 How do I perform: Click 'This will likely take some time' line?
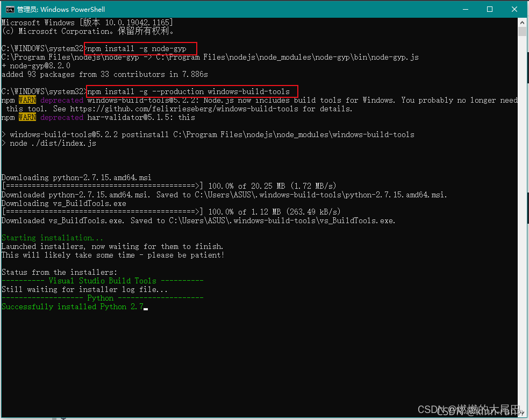(113, 255)
